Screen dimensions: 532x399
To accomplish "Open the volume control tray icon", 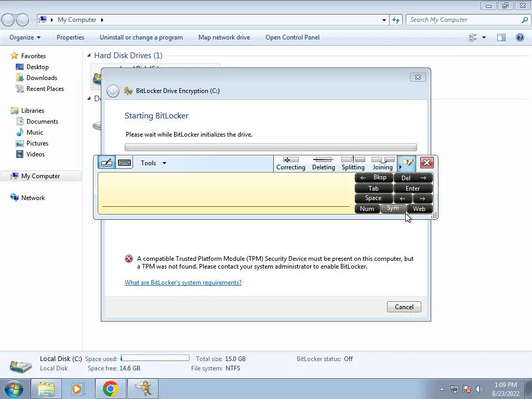I will coord(479,389).
